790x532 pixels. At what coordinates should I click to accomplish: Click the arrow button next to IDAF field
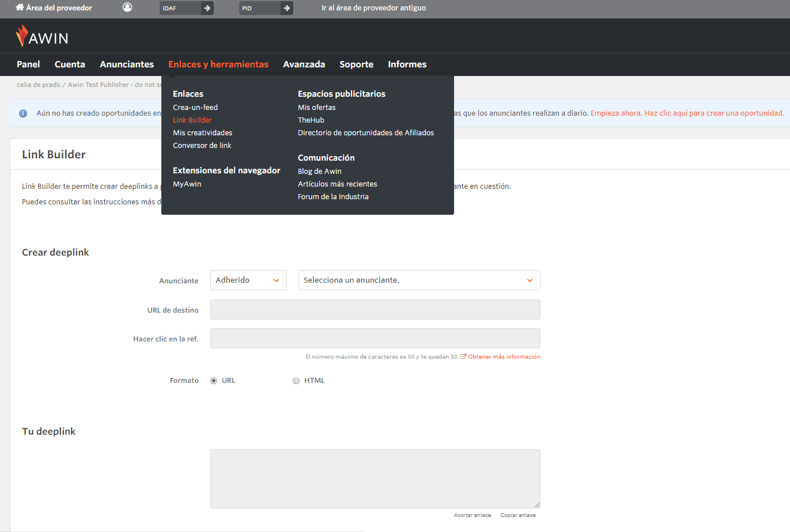(207, 8)
